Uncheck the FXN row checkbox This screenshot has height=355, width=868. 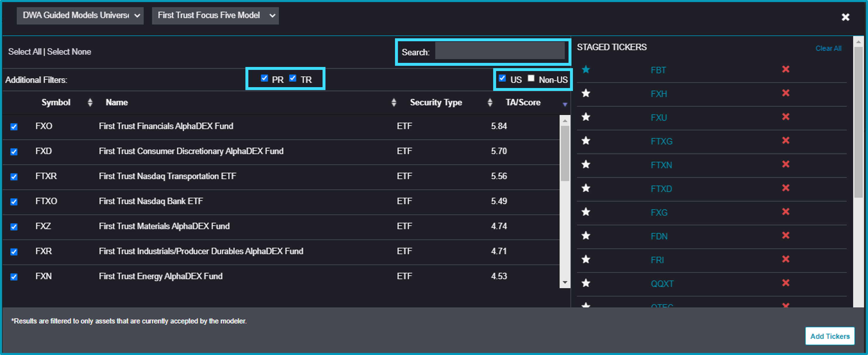coord(14,277)
